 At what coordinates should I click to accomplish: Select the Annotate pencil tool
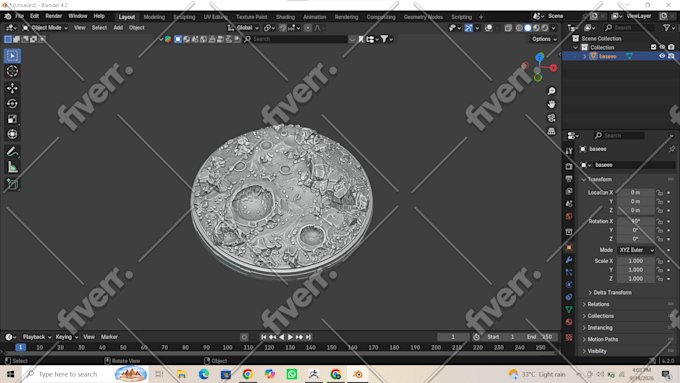[x=12, y=152]
